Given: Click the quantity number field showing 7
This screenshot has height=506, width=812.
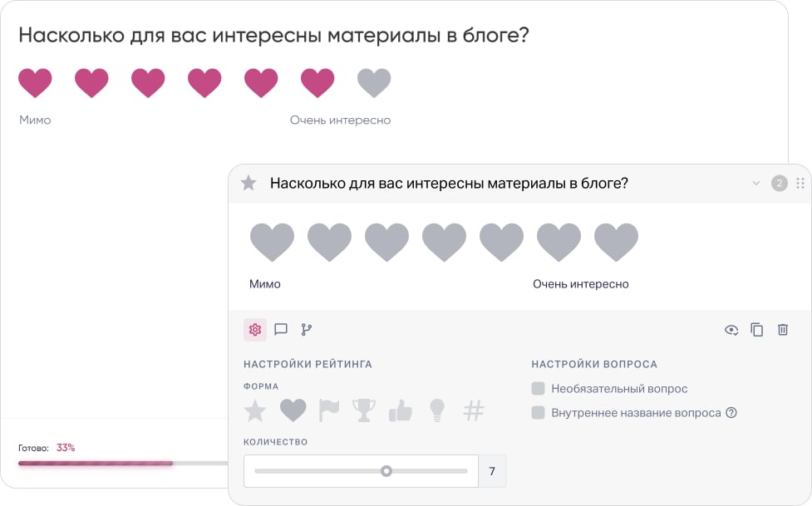Looking at the screenshot, I should [492, 471].
